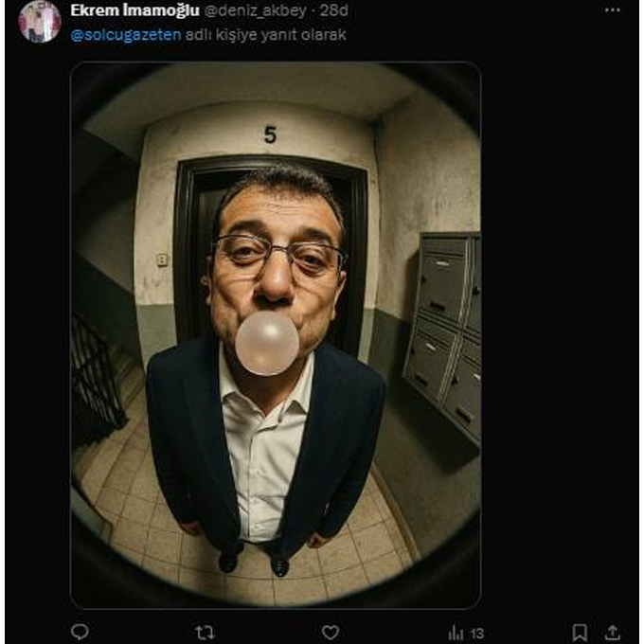Screen dimensions: 644x644
Task: Bookmark this post
Action: click(580, 632)
